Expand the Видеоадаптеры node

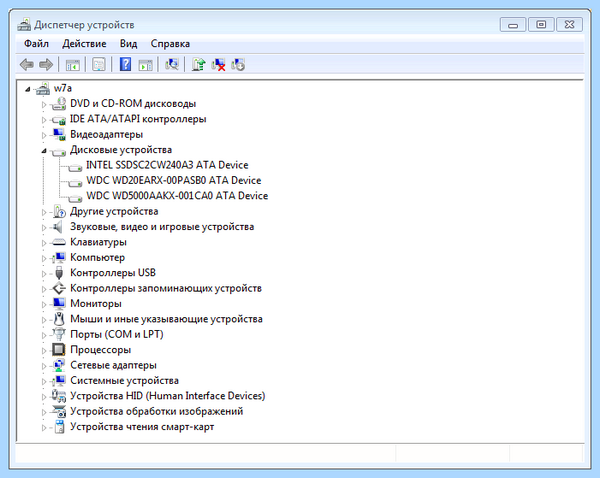pos(44,135)
